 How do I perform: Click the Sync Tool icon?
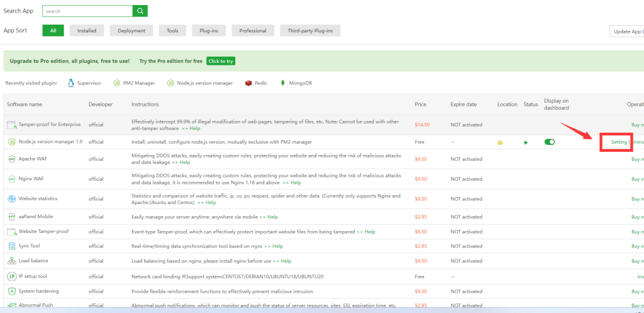(11, 246)
